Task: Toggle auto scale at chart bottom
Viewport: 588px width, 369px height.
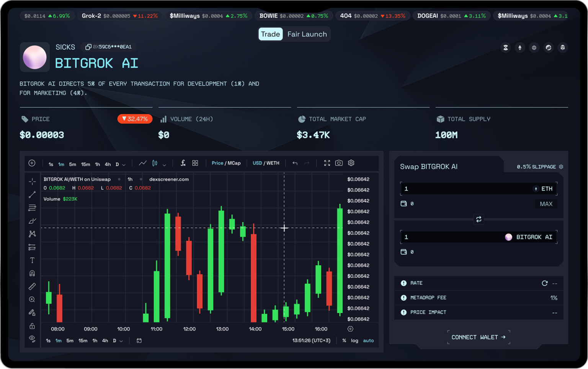Action: [368, 341]
